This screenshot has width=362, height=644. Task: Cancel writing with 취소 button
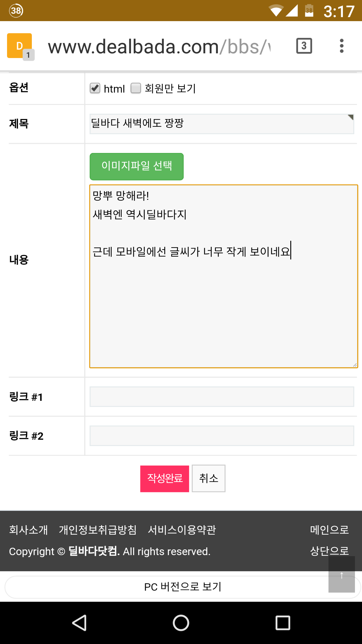(x=208, y=479)
